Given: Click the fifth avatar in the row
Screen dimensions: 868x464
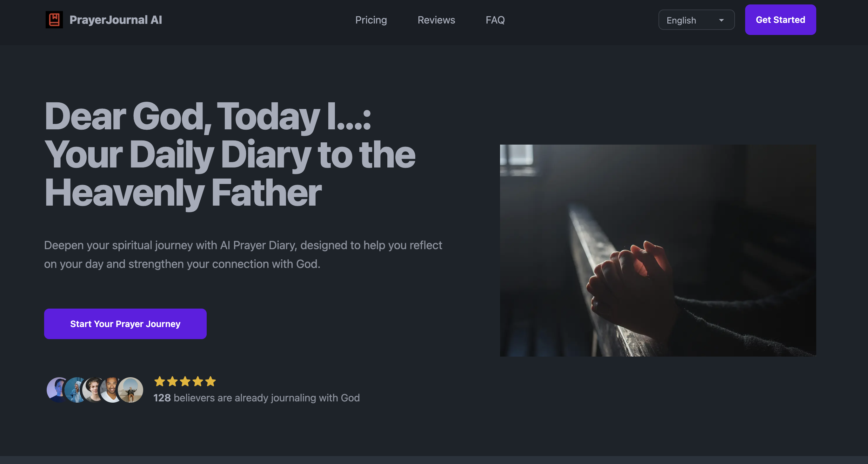Looking at the screenshot, I should pyautogui.click(x=130, y=390).
